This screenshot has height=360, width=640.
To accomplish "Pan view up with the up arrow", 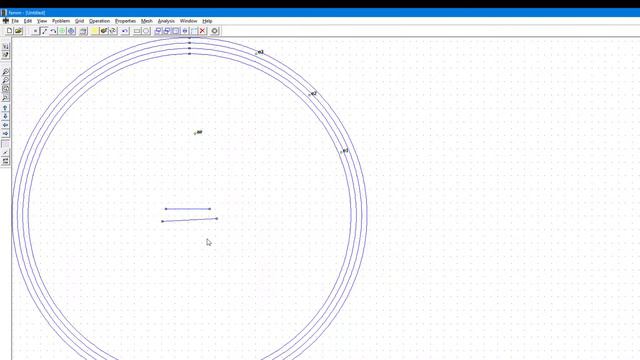I will 5,108.
